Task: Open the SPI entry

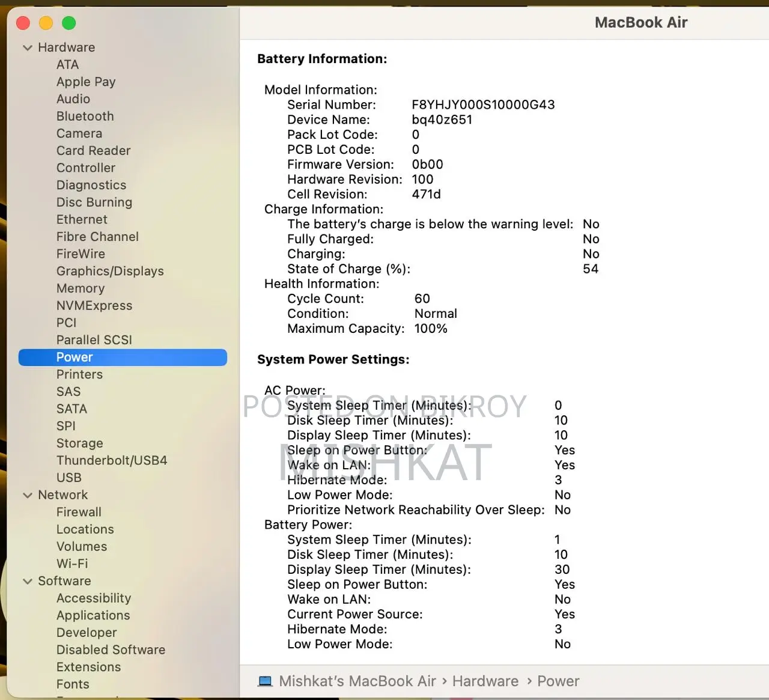Action: click(x=66, y=426)
